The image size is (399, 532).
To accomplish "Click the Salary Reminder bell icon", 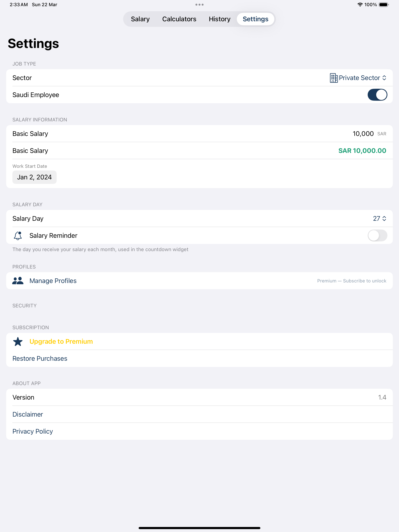I will tap(18, 236).
